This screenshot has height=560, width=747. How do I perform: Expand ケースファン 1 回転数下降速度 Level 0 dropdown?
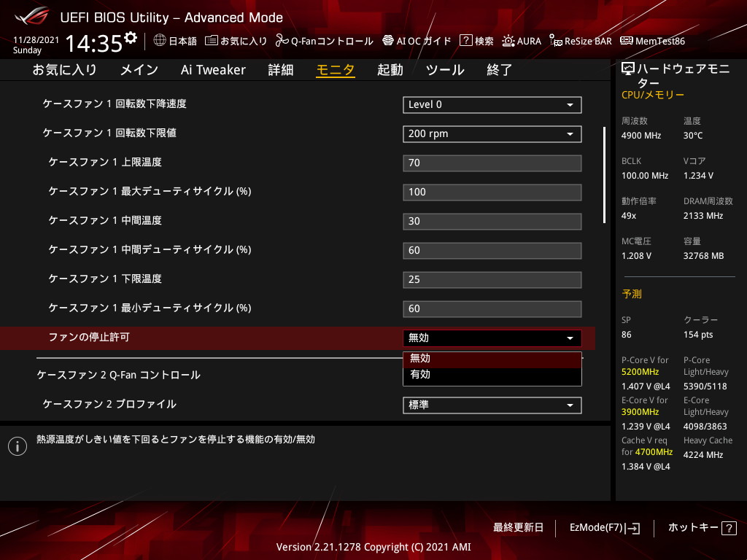point(492,105)
